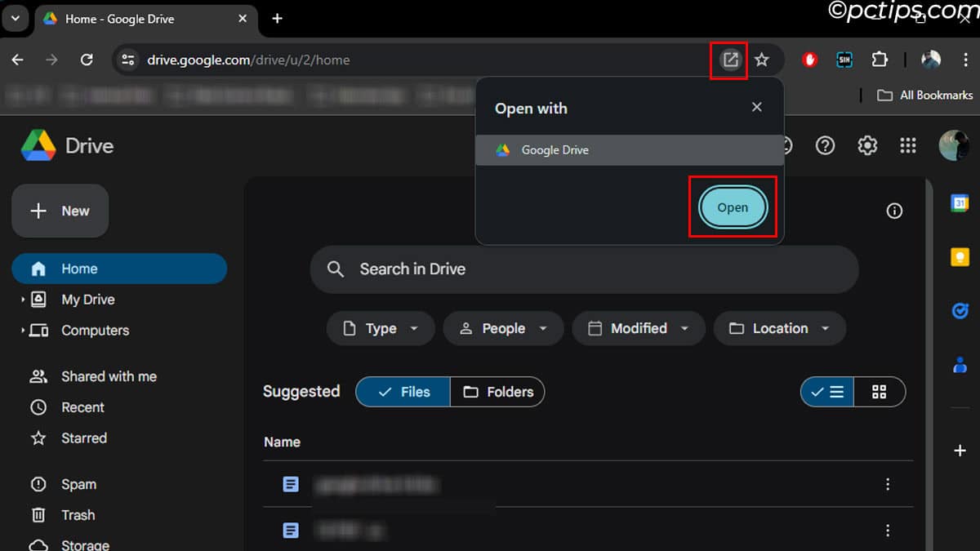Sort by the Name column header

pos(282,442)
